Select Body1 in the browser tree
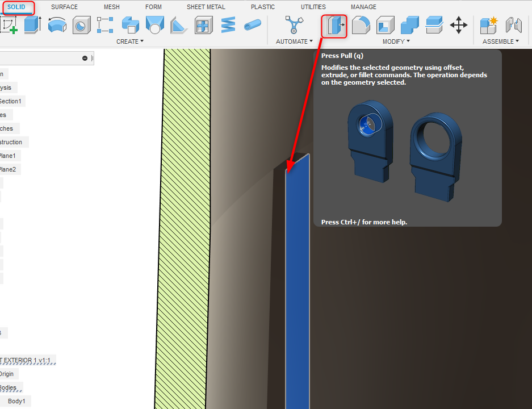 pyautogui.click(x=16, y=401)
